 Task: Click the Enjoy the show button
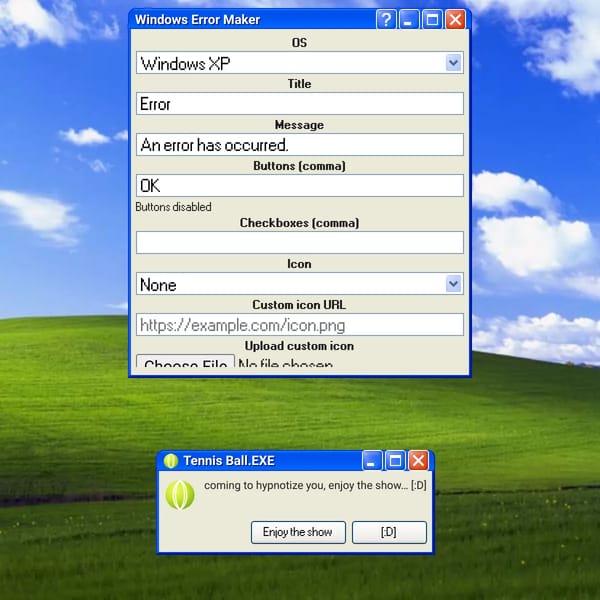pos(298,532)
